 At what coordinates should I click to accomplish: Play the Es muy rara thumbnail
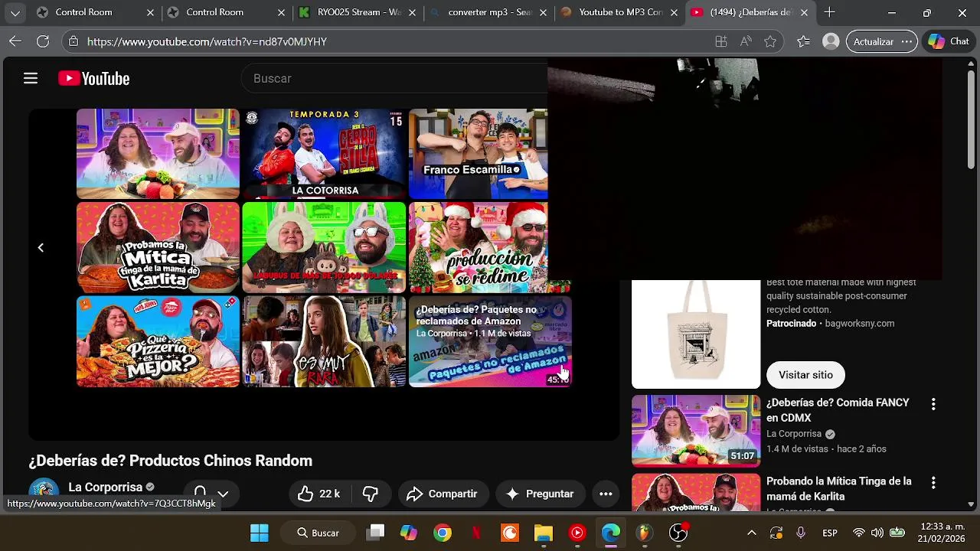point(324,341)
